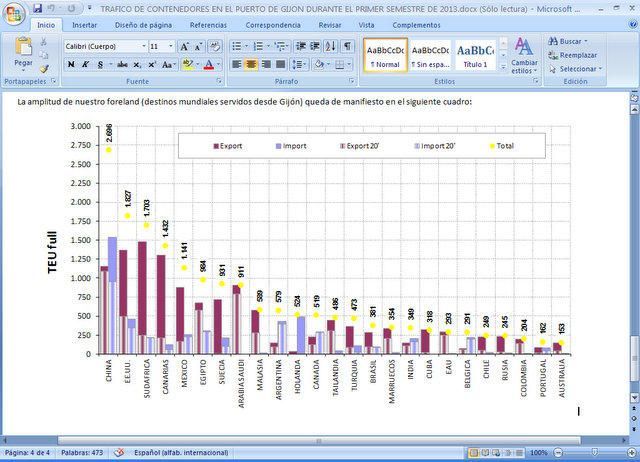Increase font size with grow font icon
The height and width of the screenshot is (462, 640).
tap(184, 47)
